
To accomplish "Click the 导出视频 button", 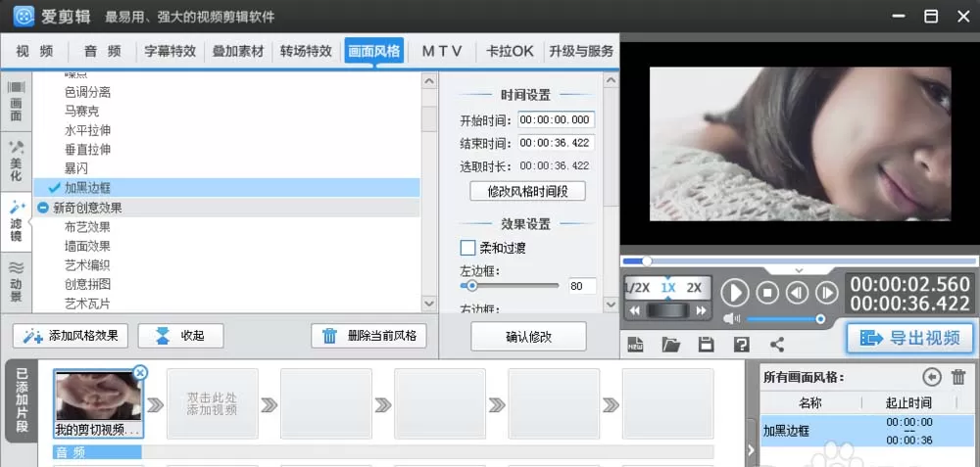I will [910, 338].
